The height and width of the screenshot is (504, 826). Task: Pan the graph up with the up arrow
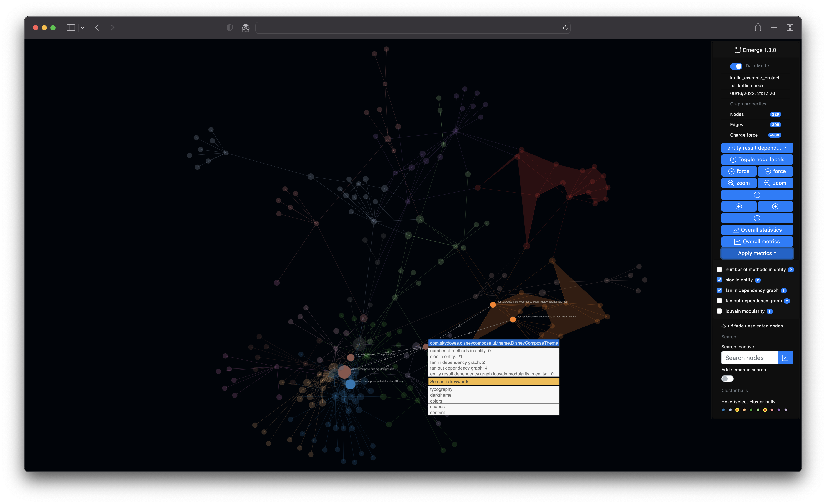pyautogui.click(x=757, y=195)
